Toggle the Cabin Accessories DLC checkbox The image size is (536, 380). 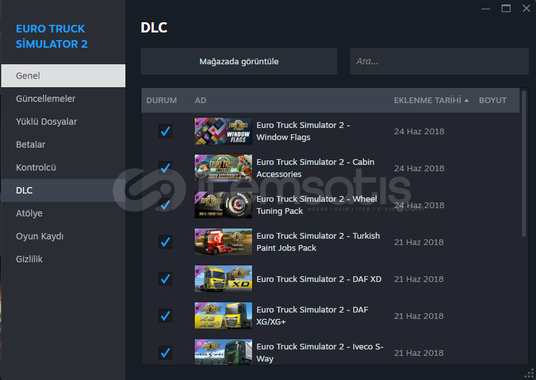(x=165, y=168)
